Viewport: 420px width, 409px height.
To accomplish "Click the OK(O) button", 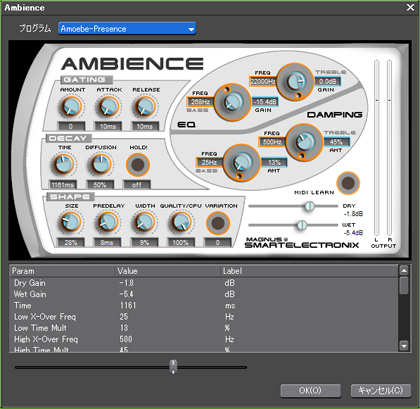I will pos(310,390).
